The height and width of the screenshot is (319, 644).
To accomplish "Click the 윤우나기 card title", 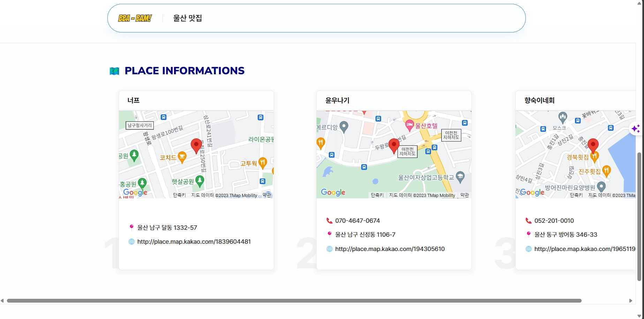I will pos(337,100).
